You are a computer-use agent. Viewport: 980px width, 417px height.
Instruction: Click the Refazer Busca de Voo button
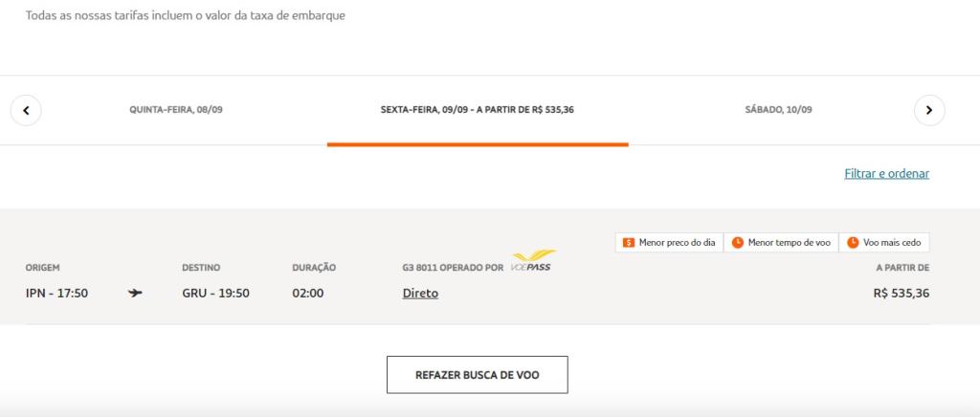478,375
